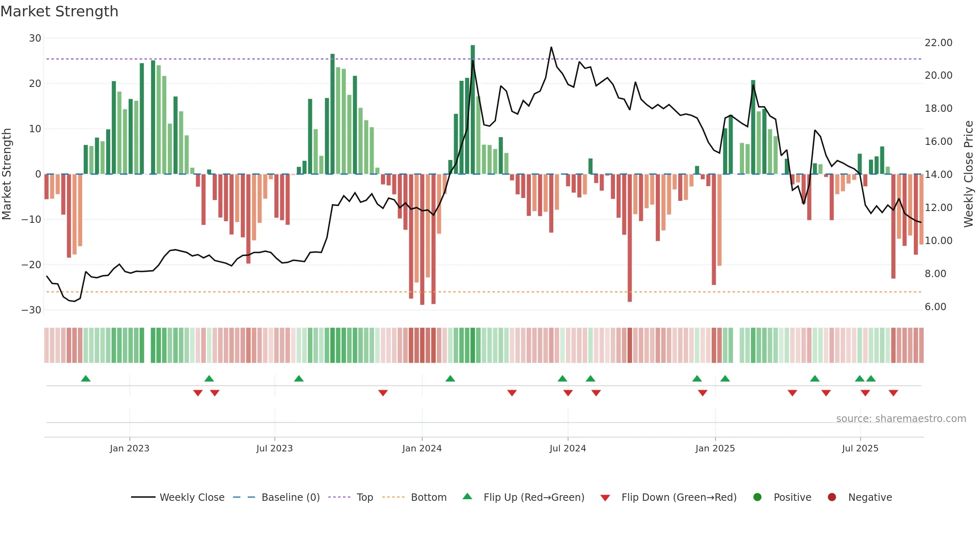Click the 10.00 price tick label
The image size is (980, 551).
(x=938, y=241)
